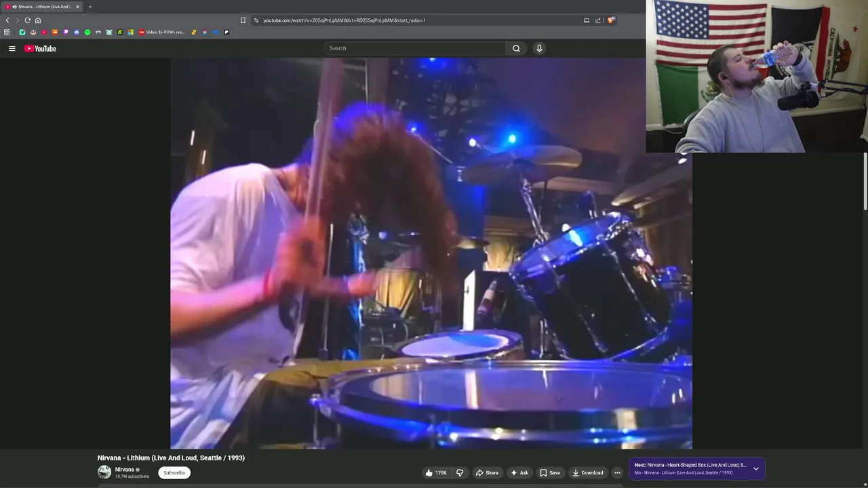Open the Nirvana channel avatar
Viewport: 868px width, 488px height.
104,472
